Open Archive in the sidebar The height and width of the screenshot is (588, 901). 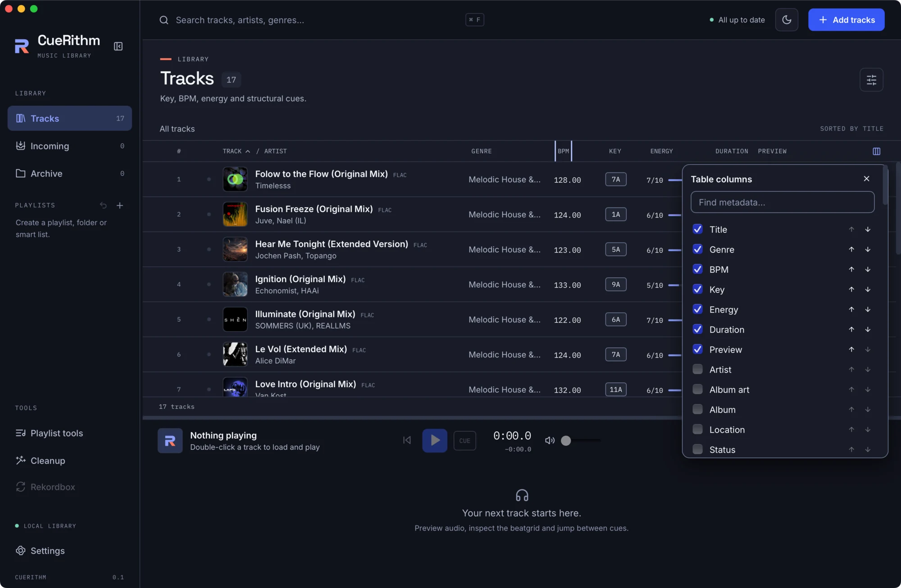(x=70, y=173)
